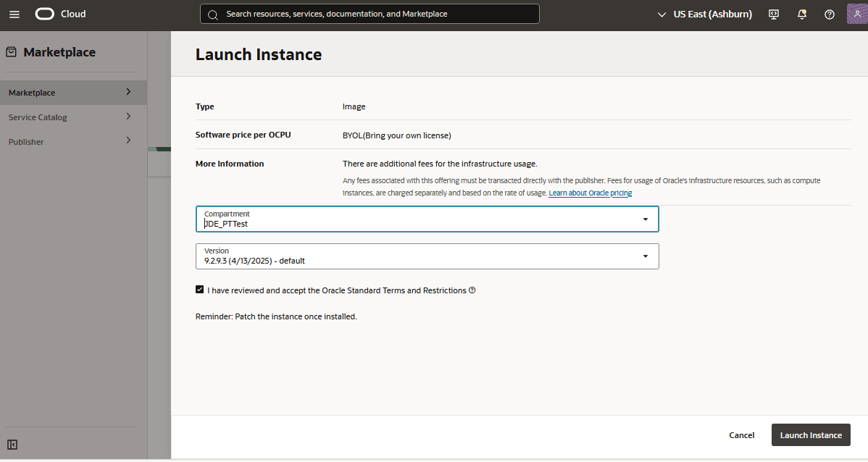Open the Compartment dropdown
868x462 pixels.
644,219
